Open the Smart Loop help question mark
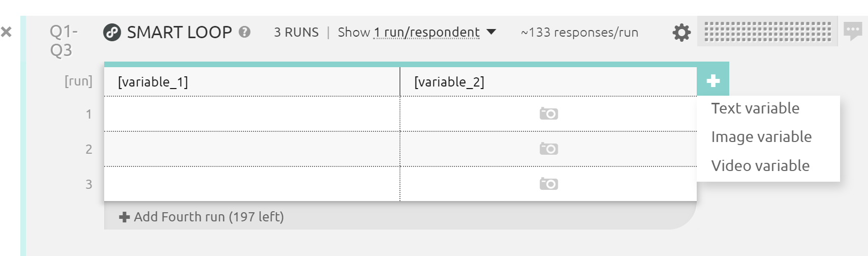The width and height of the screenshot is (868, 256). (x=244, y=32)
